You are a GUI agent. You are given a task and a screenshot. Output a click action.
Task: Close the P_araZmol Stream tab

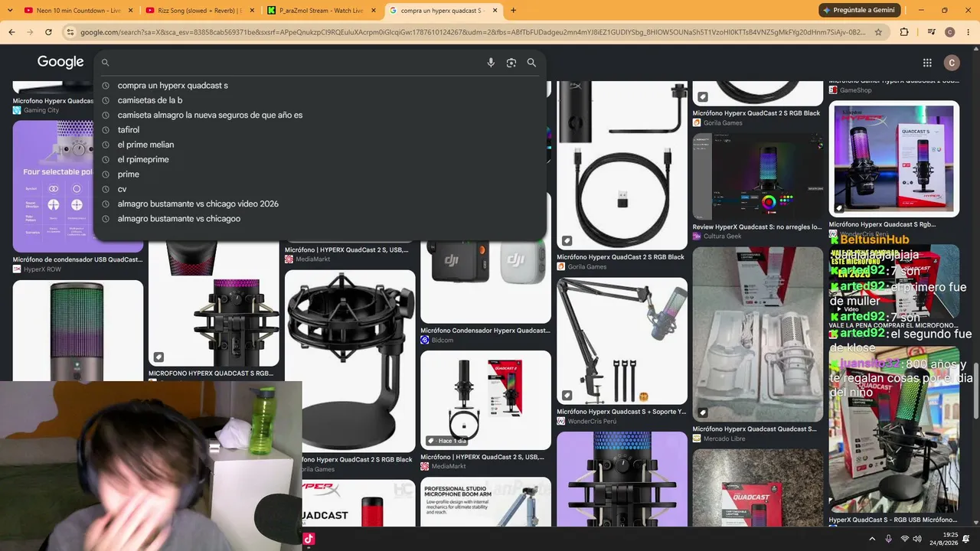[x=374, y=11]
